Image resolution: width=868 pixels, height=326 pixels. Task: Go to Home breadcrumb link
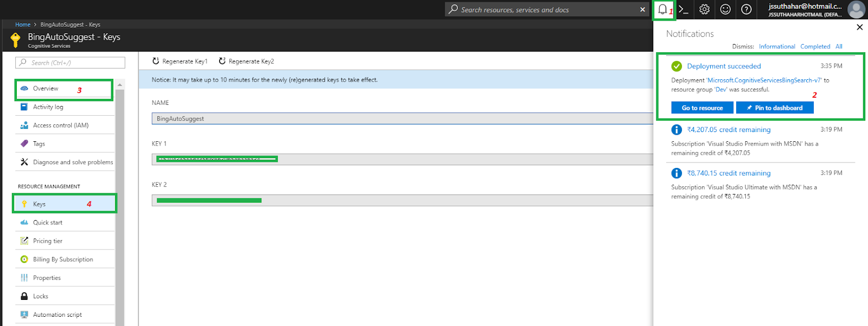click(23, 24)
